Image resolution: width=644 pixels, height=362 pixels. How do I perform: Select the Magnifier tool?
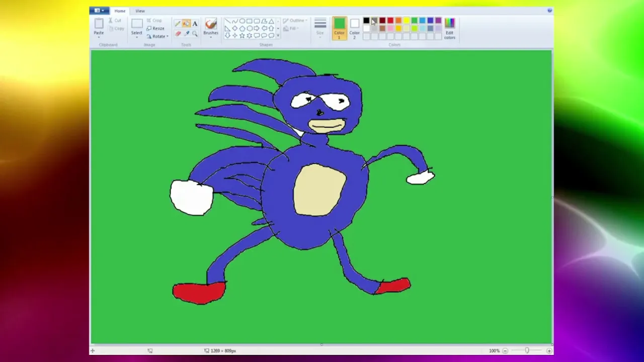(195, 34)
